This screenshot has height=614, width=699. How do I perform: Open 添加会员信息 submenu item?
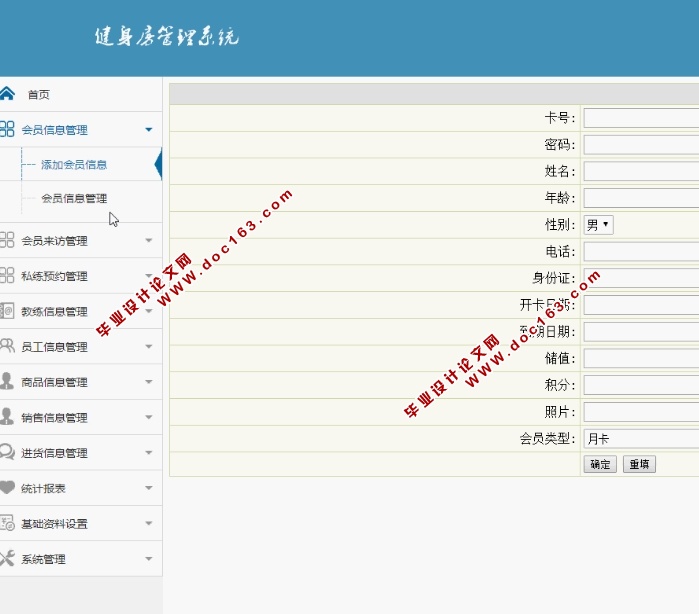(74, 165)
